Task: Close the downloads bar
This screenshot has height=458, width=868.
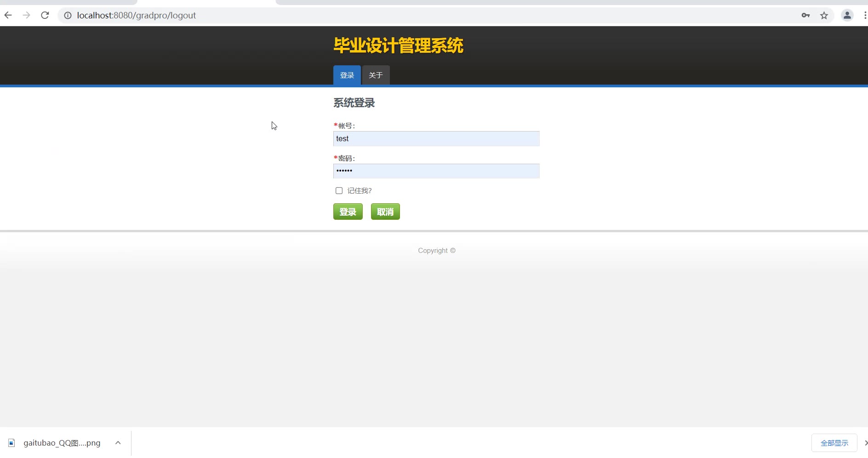Action: 865,443
